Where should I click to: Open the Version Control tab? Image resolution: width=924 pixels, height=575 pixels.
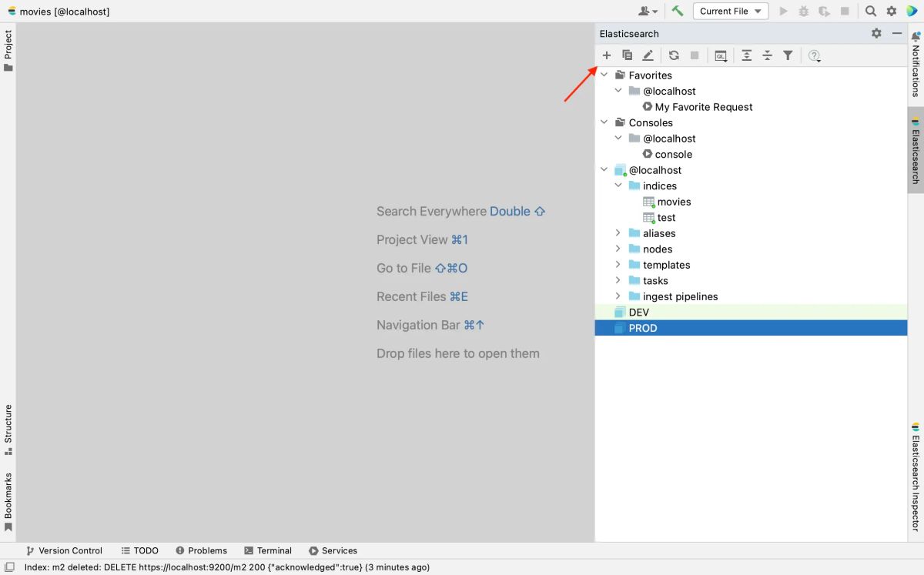tap(64, 550)
